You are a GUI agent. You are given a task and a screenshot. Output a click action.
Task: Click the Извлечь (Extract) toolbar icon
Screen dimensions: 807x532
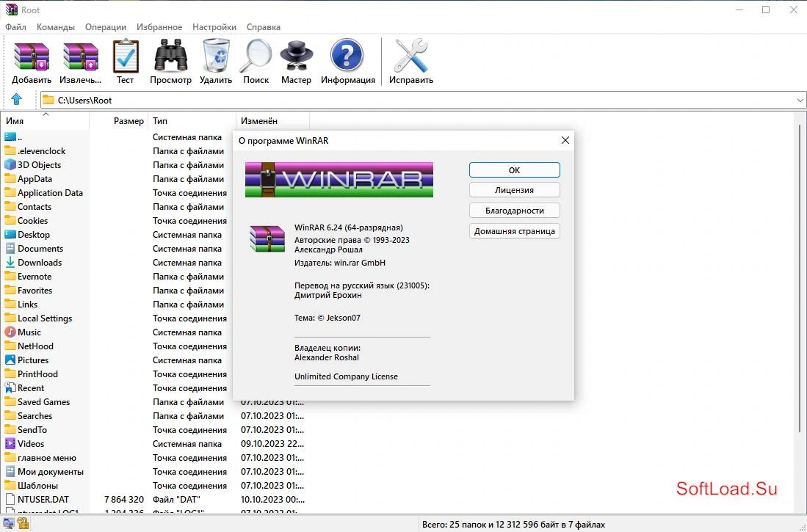coord(80,56)
